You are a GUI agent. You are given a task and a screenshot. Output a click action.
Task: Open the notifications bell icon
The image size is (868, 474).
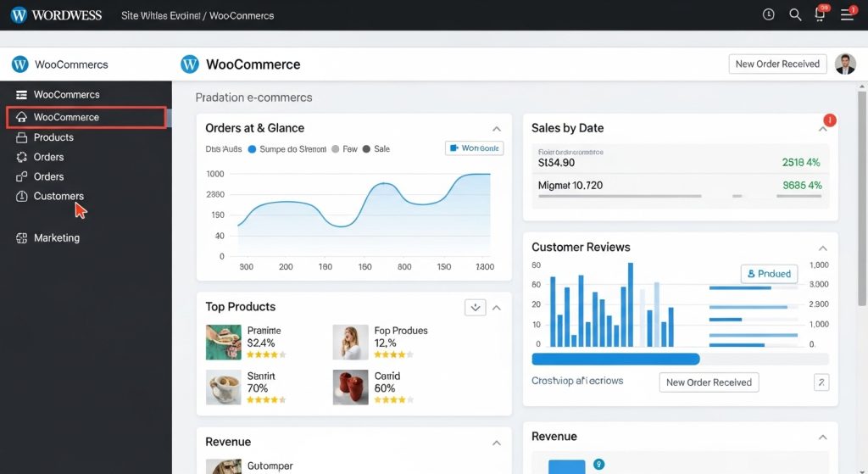[820, 14]
